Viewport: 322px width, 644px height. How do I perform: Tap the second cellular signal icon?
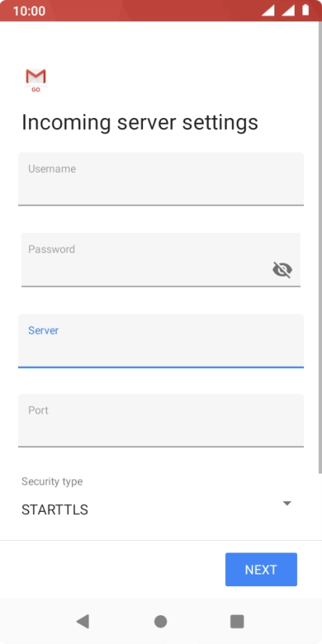click(288, 11)
